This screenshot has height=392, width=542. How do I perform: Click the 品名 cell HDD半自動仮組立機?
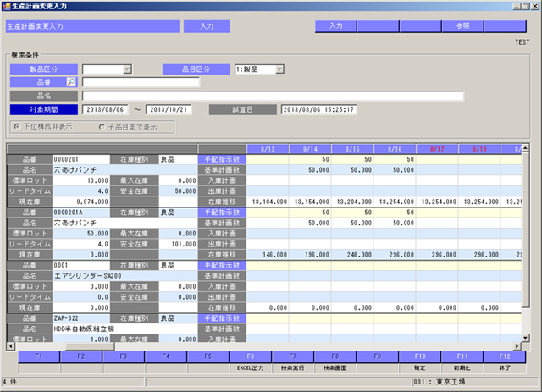[x=124, y=329]
